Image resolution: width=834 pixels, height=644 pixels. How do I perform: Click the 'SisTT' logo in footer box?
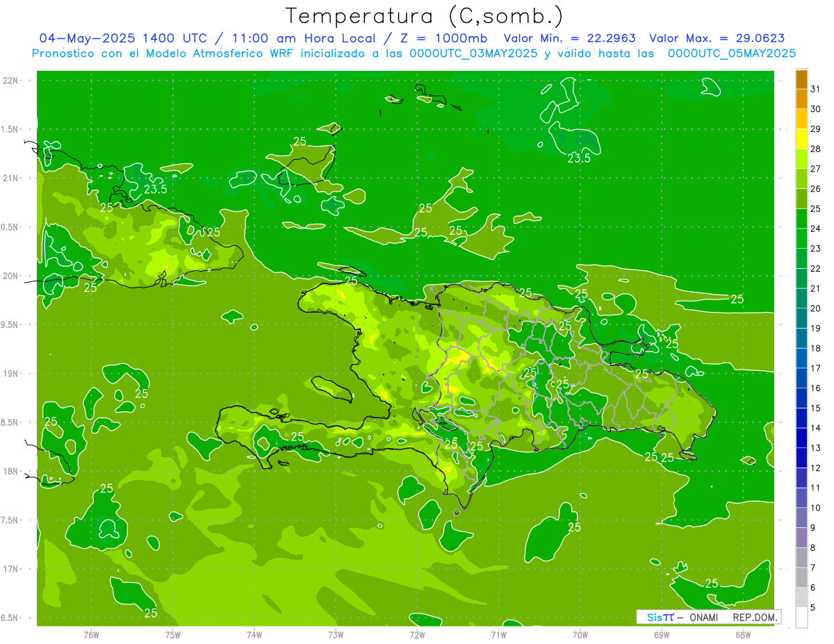[x=660, y=617]
